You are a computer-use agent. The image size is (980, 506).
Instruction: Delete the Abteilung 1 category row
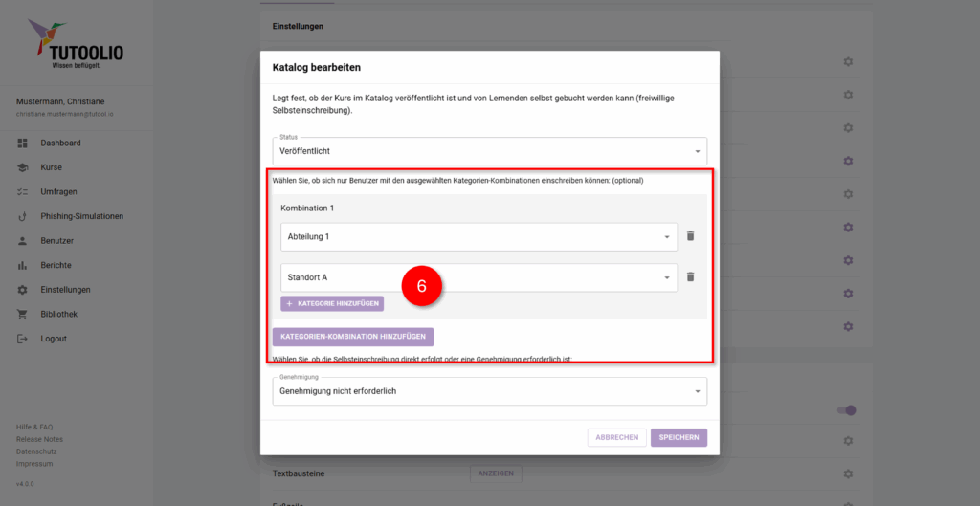(690, 236)
